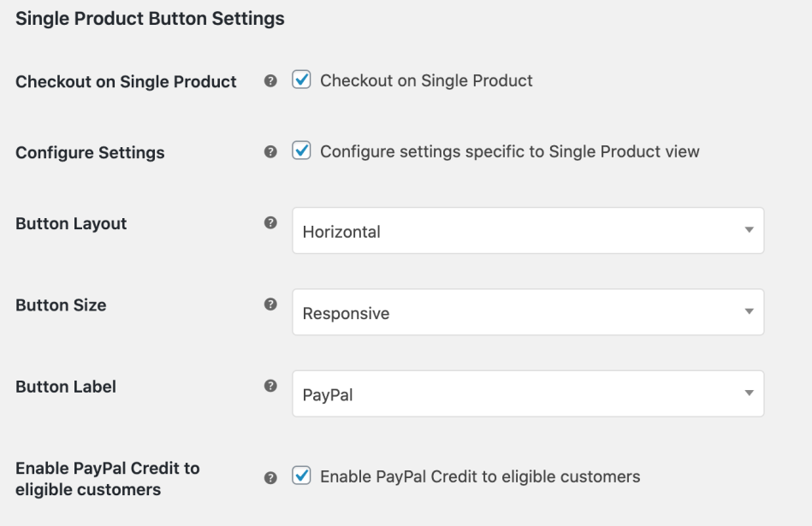Click the bold Button Label row label
Image resolution: width=812 pixels, height=526 pixels.
(x=66, y=387)
